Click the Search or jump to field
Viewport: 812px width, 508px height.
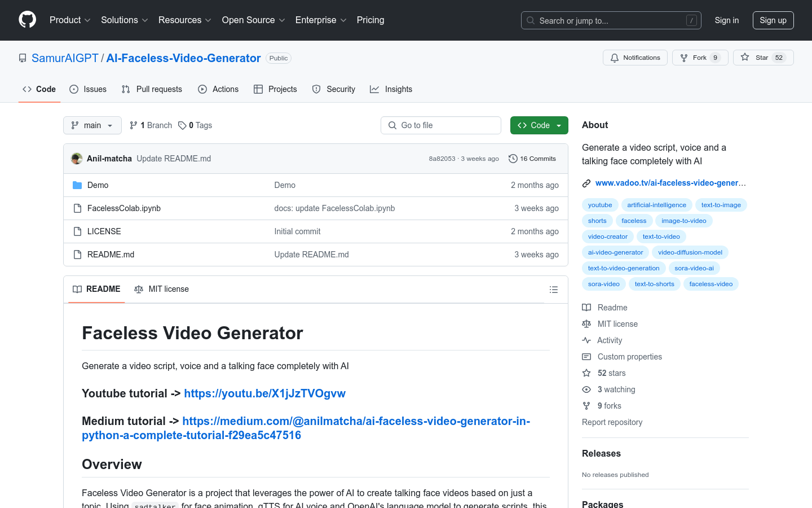pos(611,20)
